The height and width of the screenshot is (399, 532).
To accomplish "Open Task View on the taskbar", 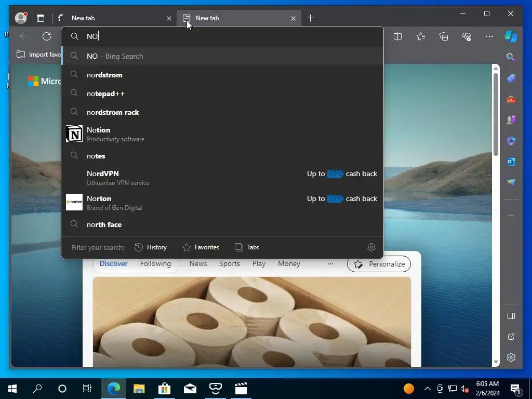I will tap(87, 389).
